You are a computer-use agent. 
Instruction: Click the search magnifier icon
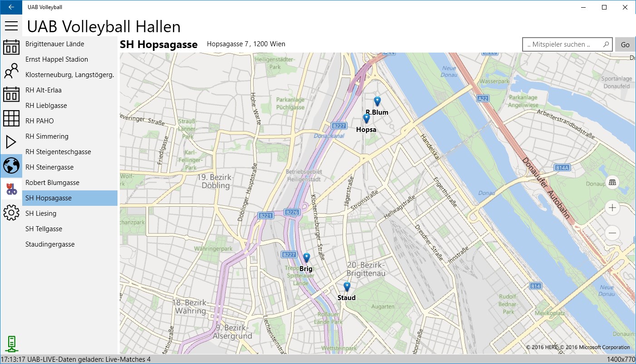pos(606,44)
